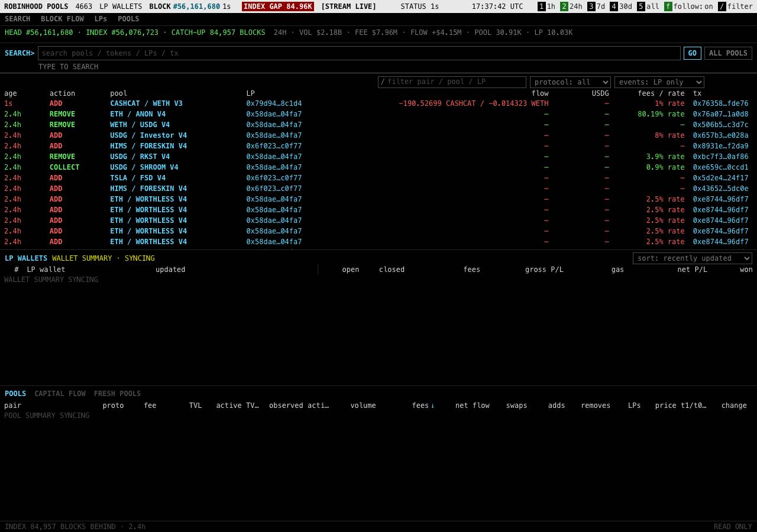The image size is (757, 532).
Task: Switch to FRESH POOLS panel tab
Action: [117, 394]
